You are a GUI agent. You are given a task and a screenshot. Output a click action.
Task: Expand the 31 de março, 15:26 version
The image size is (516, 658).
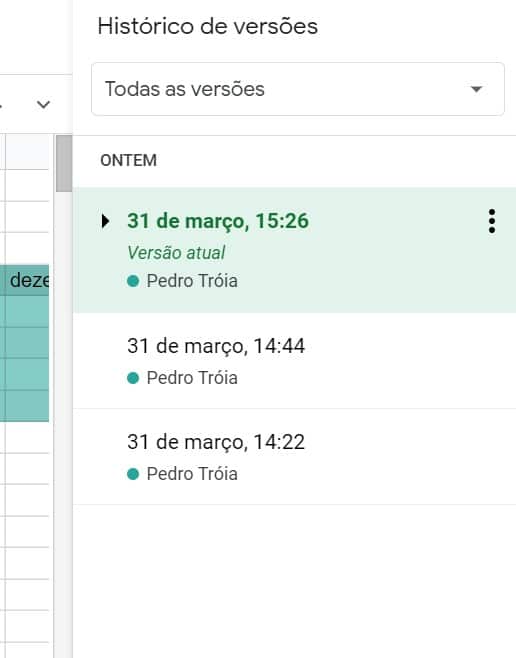click(105, 221)
